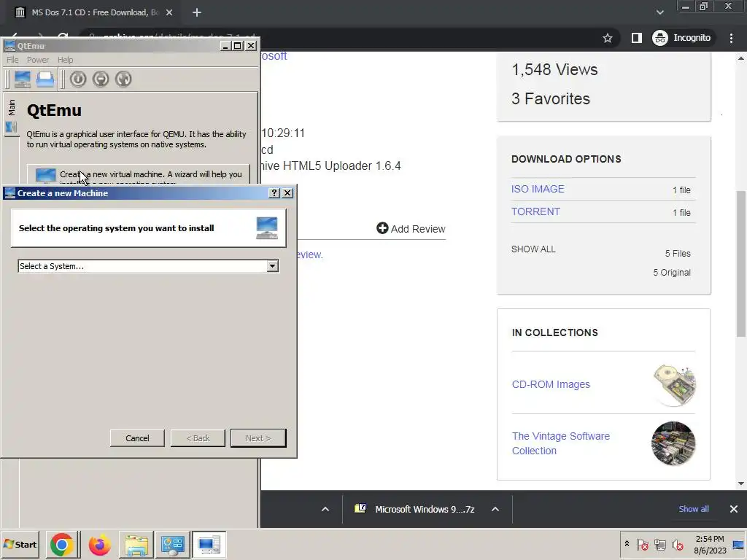The image size is (747, 560).
Task: Click the QtEmu stop/pause toolbar icon
Action: pos(101,79)
